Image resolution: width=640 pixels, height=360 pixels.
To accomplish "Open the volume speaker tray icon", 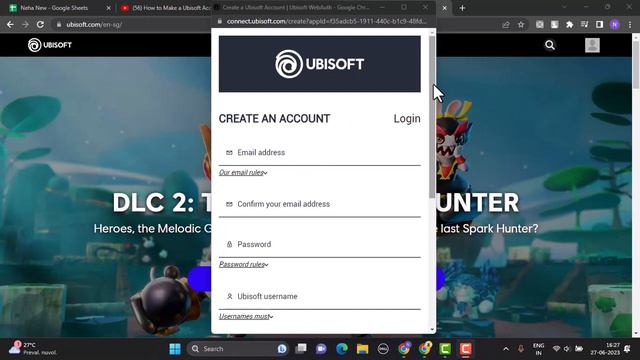I will coord(567,349).
